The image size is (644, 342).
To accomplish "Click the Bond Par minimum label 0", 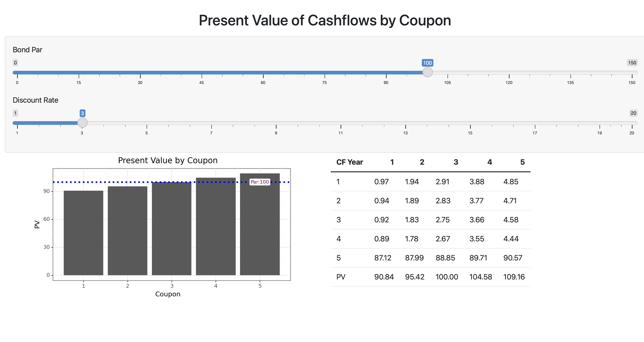I will tap(15, 63).
